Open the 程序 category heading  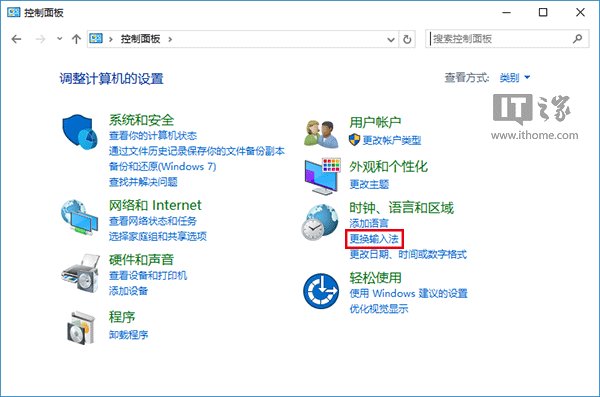(x=122, y=317)
